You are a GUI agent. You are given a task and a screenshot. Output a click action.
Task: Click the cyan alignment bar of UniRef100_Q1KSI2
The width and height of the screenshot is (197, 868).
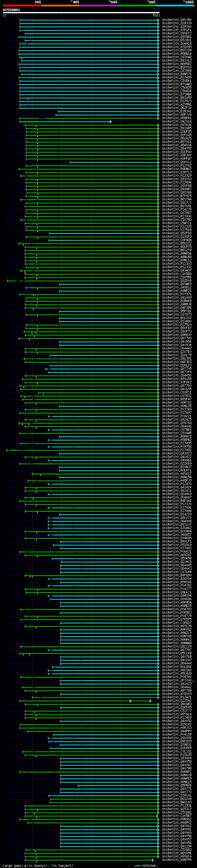click(x=114, y=162)
